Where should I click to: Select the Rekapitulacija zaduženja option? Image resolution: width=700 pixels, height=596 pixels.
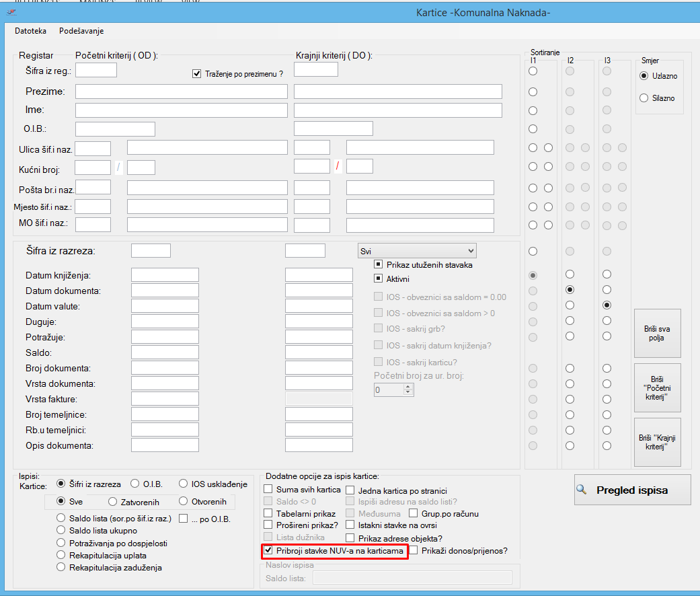[x=62, y=567]
